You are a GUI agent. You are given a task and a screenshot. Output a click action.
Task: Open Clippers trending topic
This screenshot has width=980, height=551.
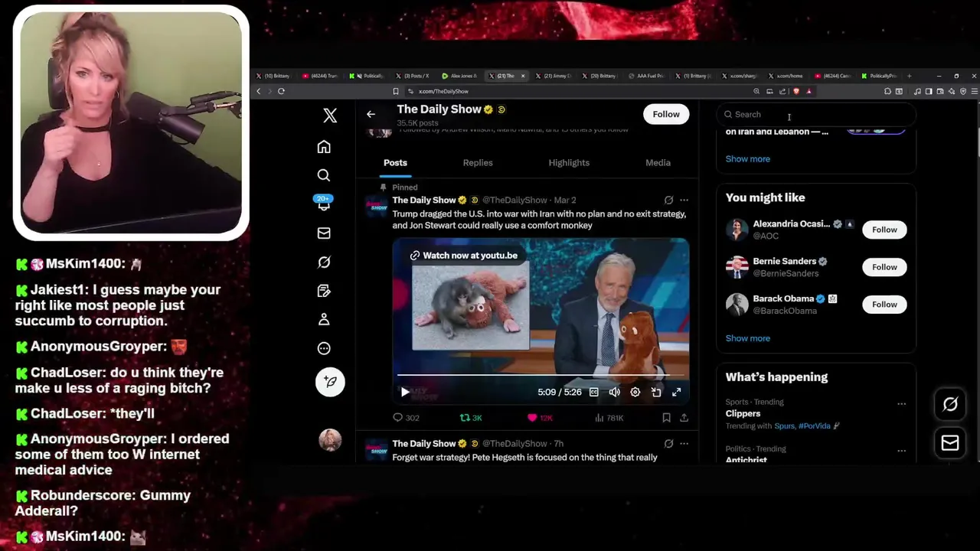(743, 413)
